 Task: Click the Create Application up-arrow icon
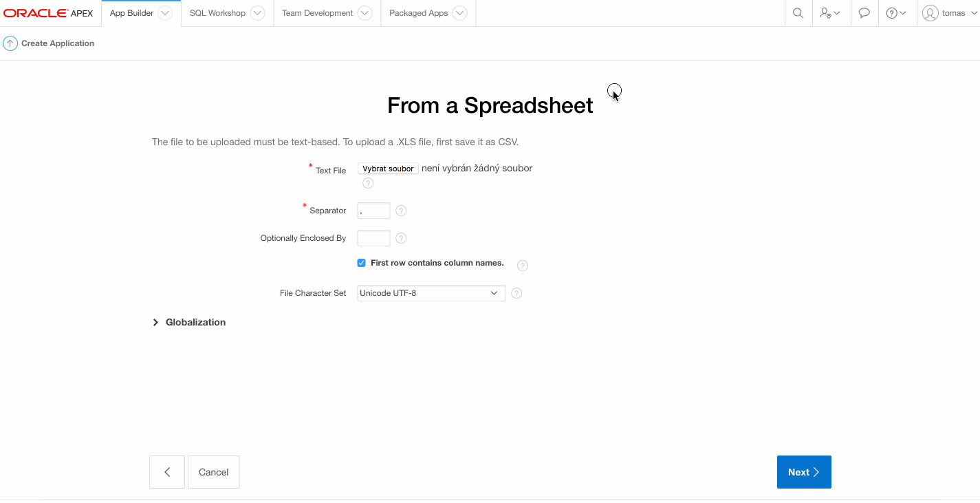pos(10,43)
